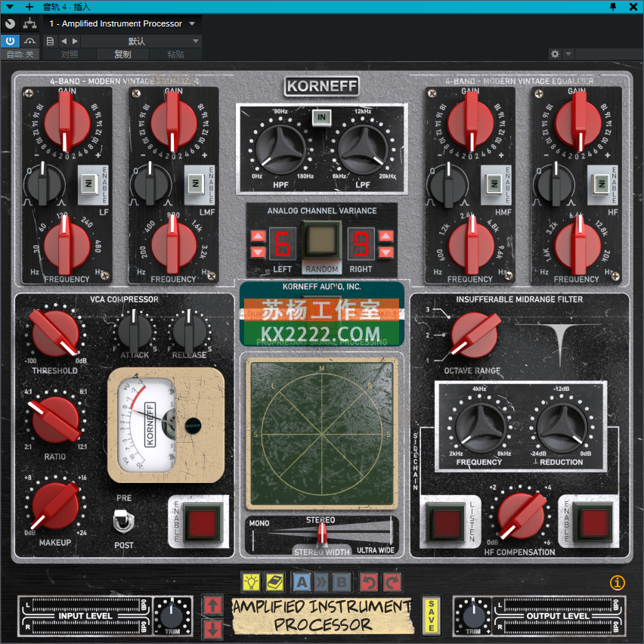Viewport: 644px width, 644px height.
Task: Click the plus add insert icon
Action: [x=29, y=7]
